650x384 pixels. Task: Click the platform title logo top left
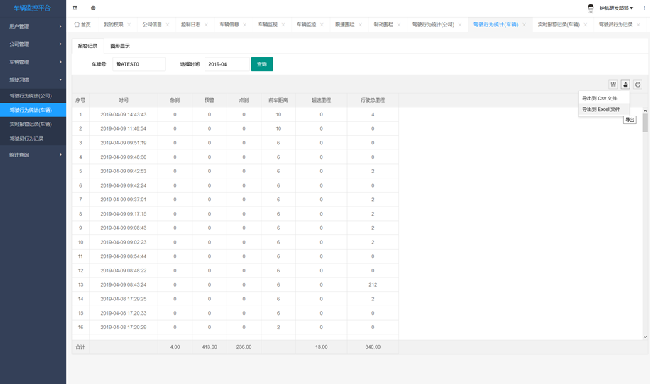point(32,8)
